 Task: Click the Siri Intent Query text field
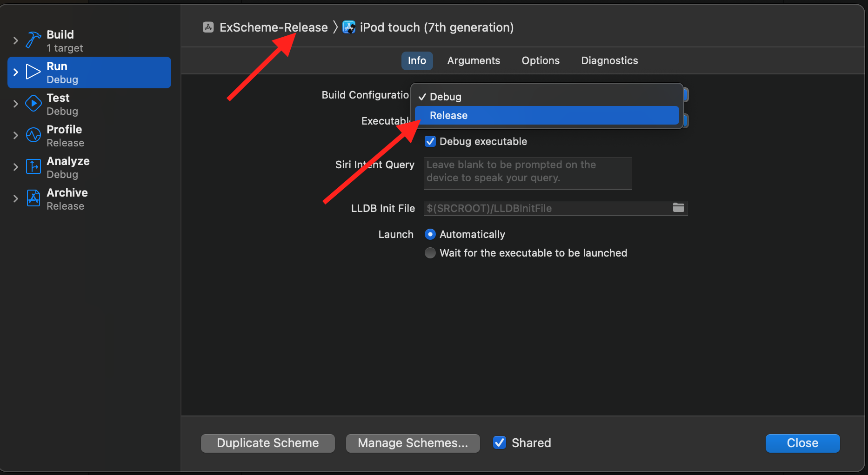click(x=527, y=173)
